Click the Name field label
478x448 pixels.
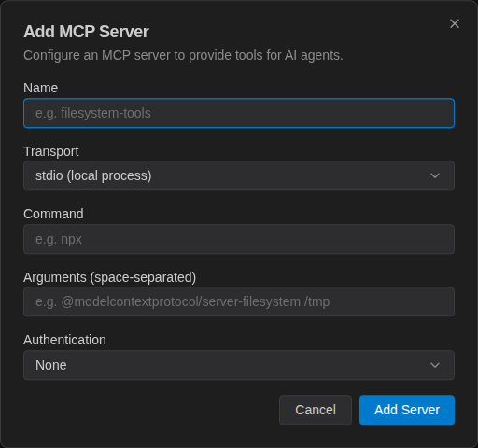click(x=41, y=88)
